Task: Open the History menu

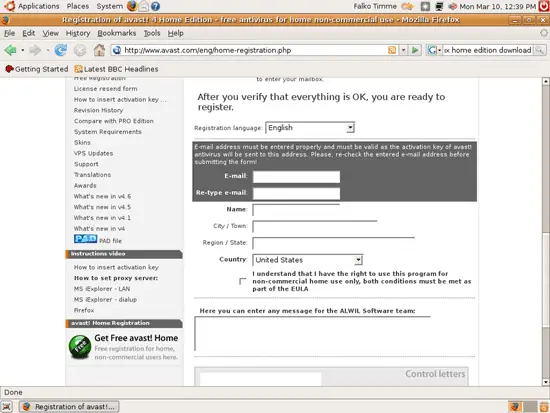Action: [x=78, y=33]
